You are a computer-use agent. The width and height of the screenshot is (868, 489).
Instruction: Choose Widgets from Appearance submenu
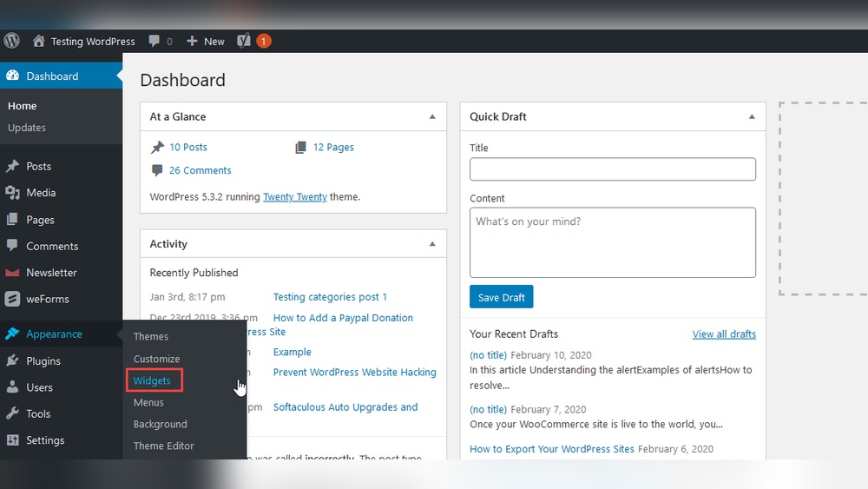152,380
